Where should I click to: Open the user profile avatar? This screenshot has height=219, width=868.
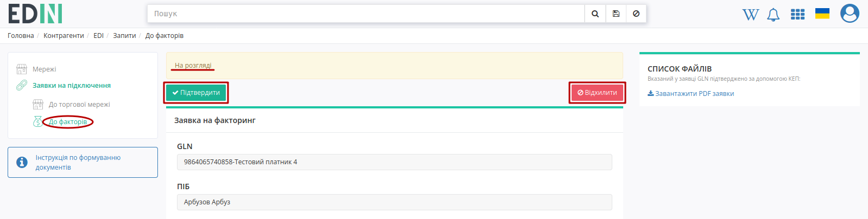(850, 14)
